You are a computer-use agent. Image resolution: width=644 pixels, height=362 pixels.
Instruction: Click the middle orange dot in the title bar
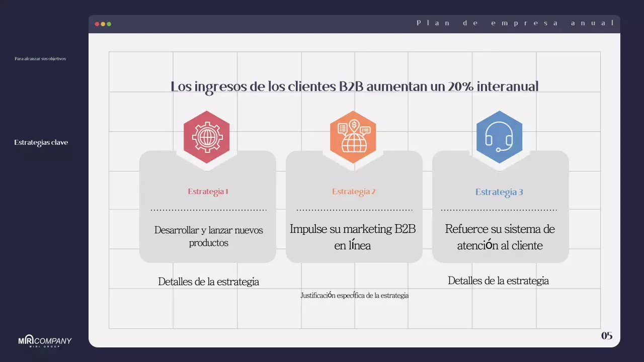tap(103, 23)
